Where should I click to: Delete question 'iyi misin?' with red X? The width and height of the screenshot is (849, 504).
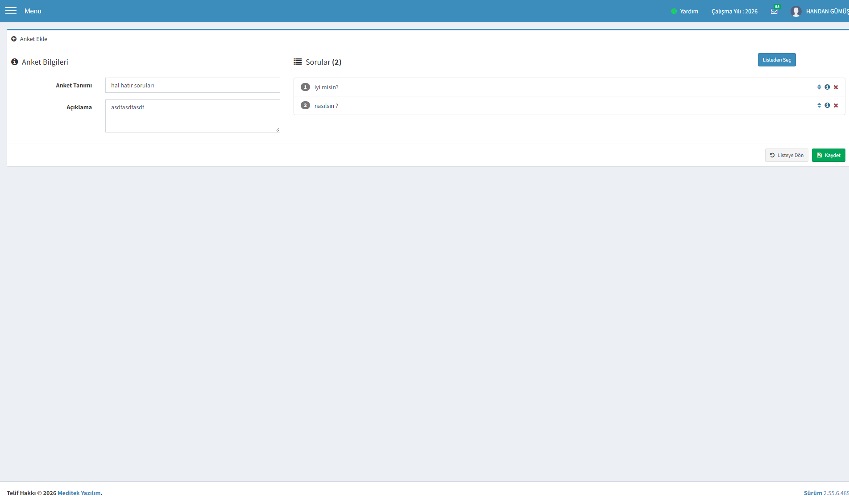point(836,87)
